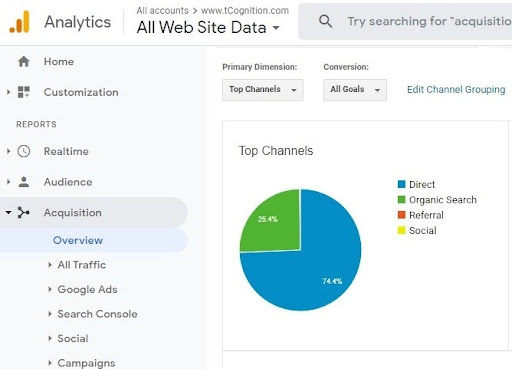Expand the Search Console submenu arrow
The width and height of the screenshot is (512, 369).
click(50, 314)
